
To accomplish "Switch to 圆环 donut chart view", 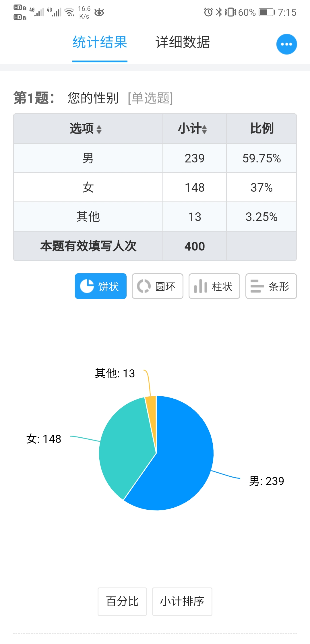I will 158,286.
